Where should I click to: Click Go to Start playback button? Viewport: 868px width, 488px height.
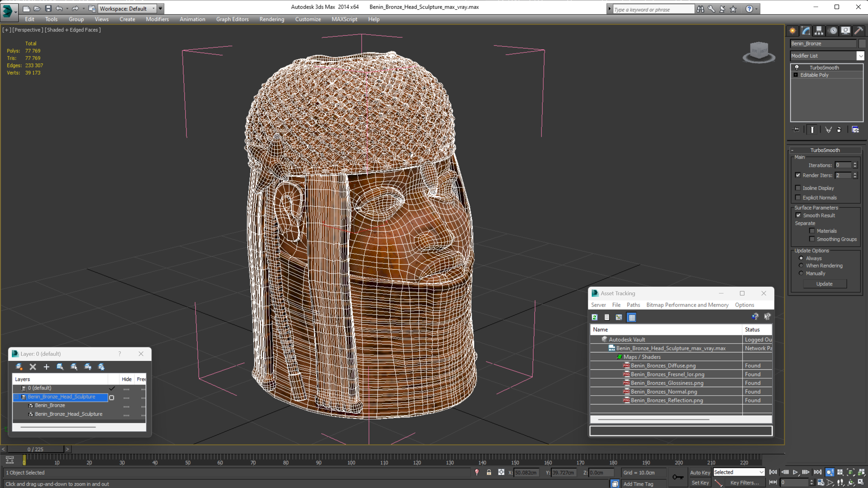click(773, 472)
